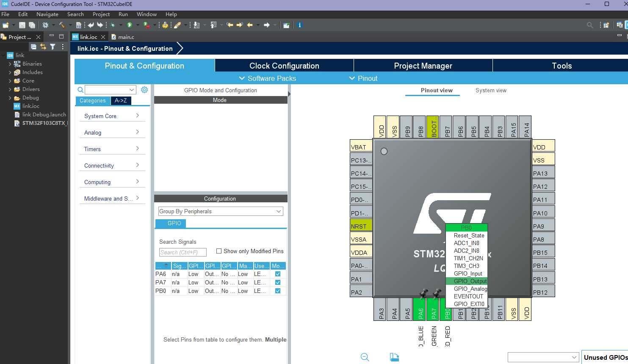Click Link with Editor icon in Project Explorer
Viewport: 628px width, 364px height.
coord(43,47)
